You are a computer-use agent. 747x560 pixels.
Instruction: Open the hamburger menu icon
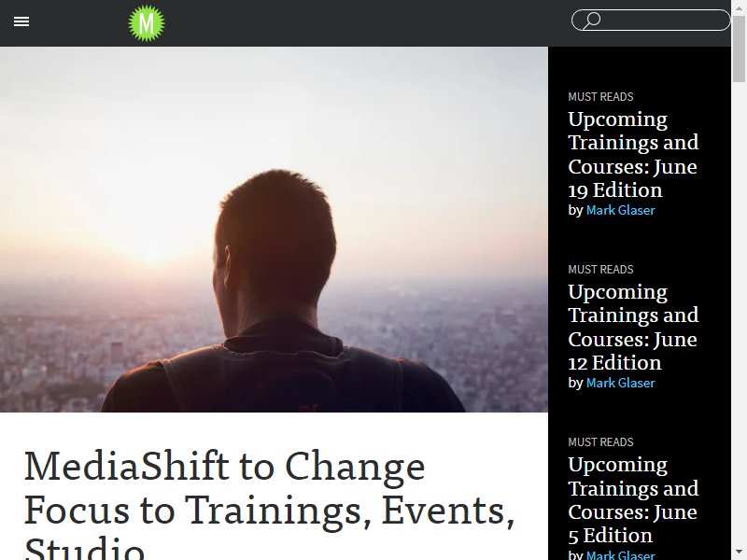click(21, 21)
